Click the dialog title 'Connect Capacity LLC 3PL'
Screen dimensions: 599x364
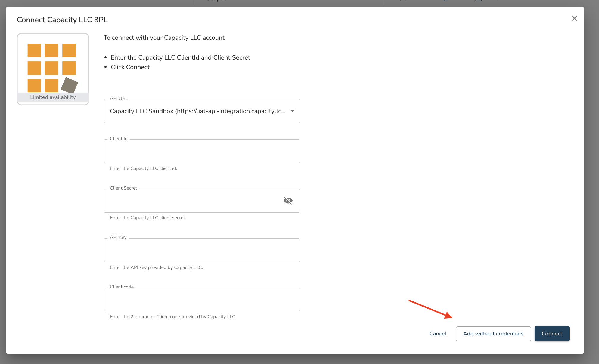[62, 20]
